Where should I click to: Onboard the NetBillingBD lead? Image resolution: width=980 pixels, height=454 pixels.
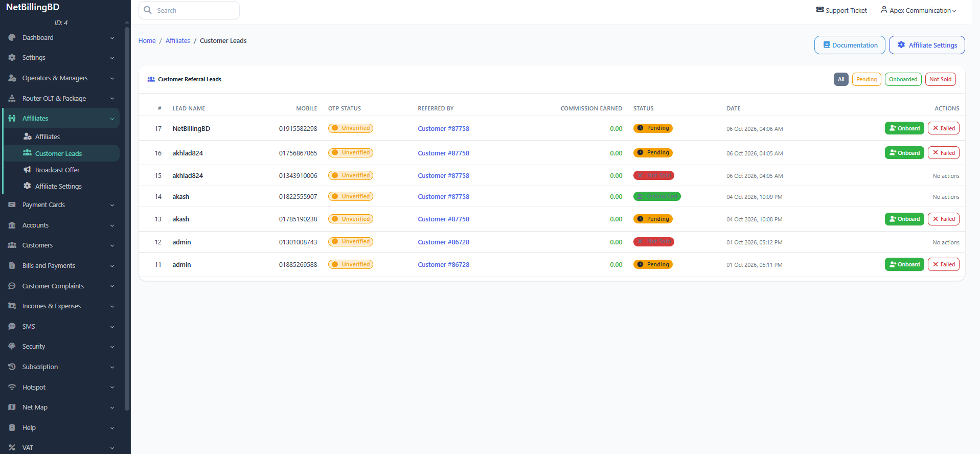[904, 128]
